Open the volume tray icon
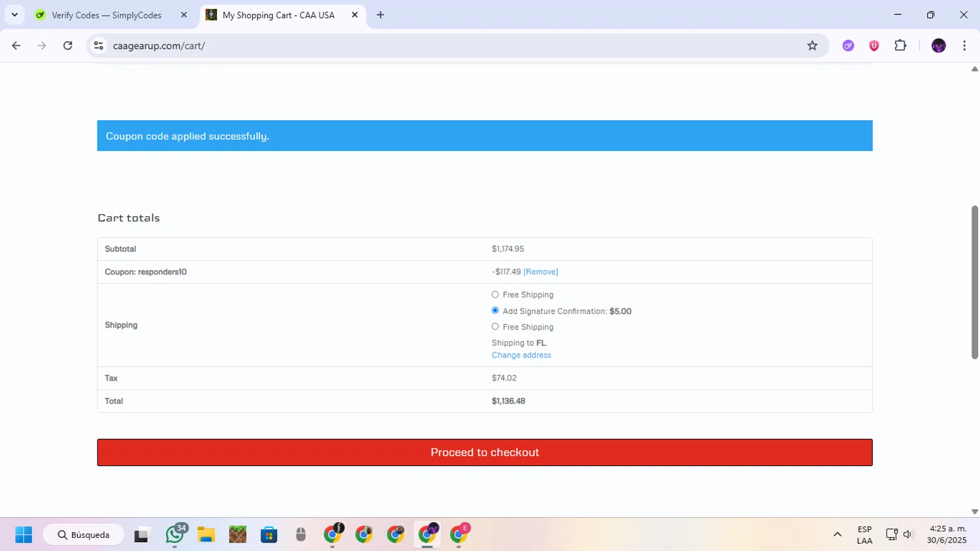 pyautogui.click(x=907, y=535)
